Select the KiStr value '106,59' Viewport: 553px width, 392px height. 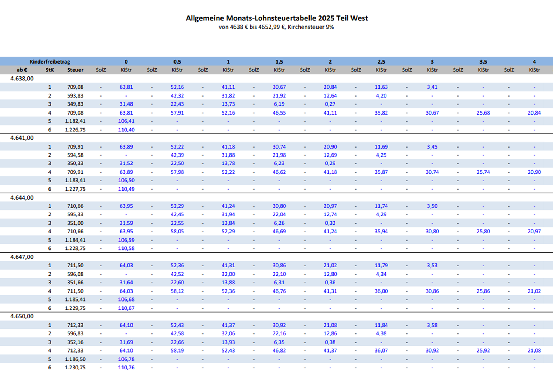click(x=126, y=240)
